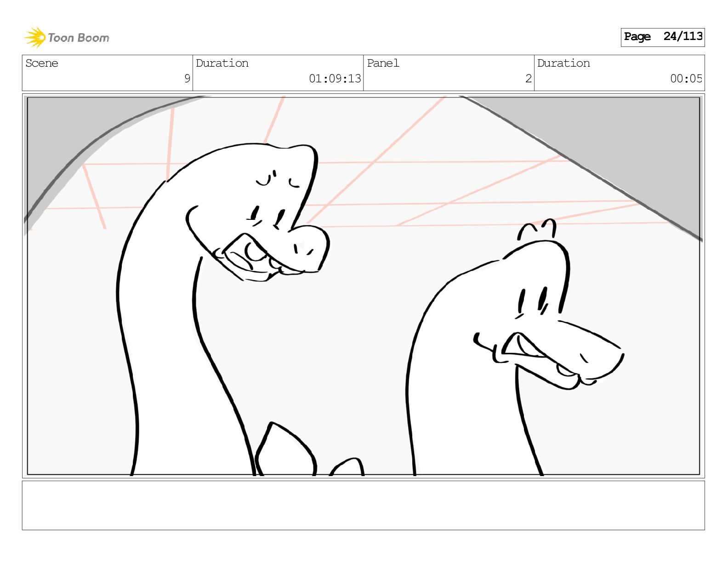Click the Page 24/113 indicator

click(x=663, y=37)
